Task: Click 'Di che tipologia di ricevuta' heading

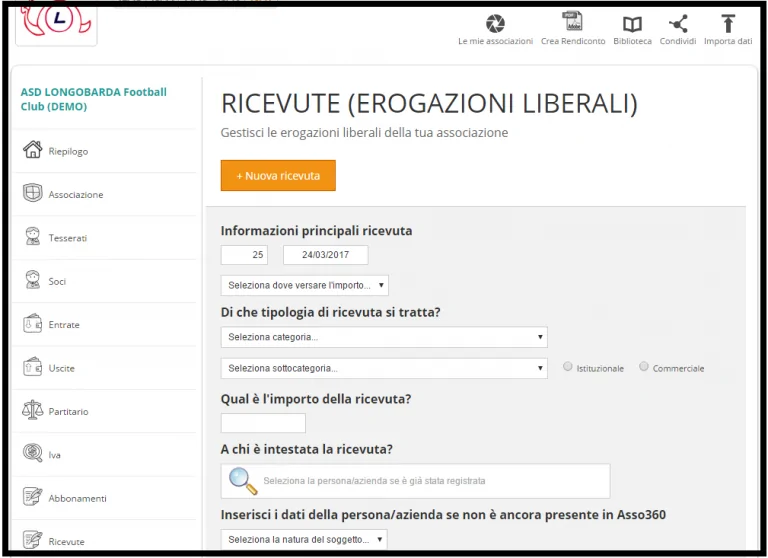Action: point(331,312)
